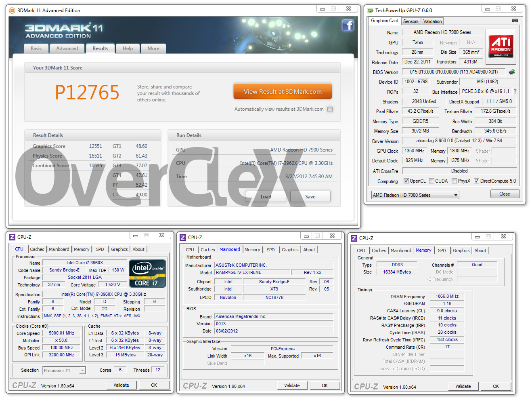The width and height of the screenshot is (532, 400).
Task: Click OK in the middle CPU-Z Mainboard window
Action: coord(325,385)
